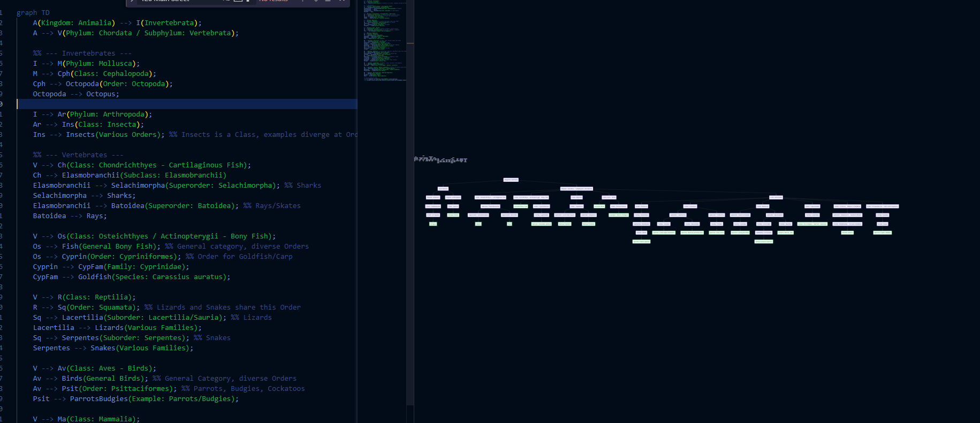980x423 pixels.
Task: Click the 'Osteichthyes / Actinopterygii - Bony Fish' line
Action: 155,236
